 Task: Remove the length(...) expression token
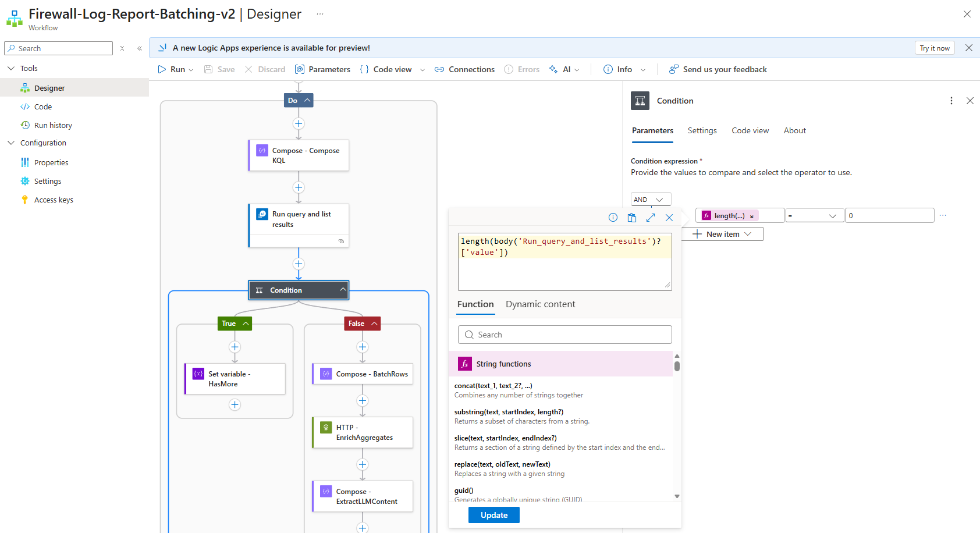click(752, 216)
